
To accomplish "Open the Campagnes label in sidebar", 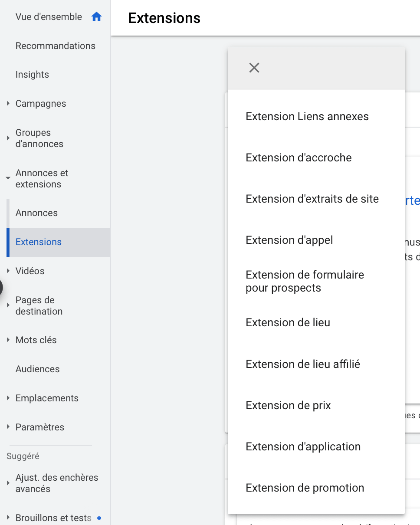I will (41, 104).
